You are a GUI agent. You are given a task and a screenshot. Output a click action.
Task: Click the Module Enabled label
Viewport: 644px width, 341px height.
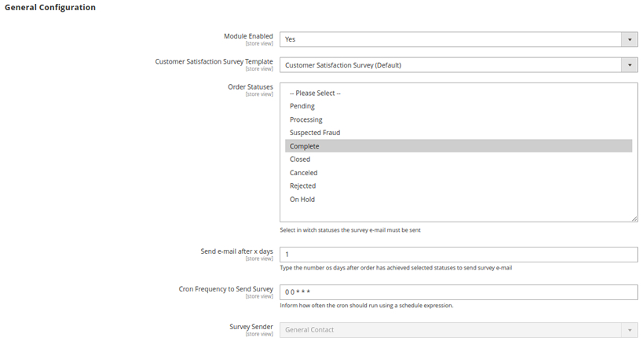(248, 36)
